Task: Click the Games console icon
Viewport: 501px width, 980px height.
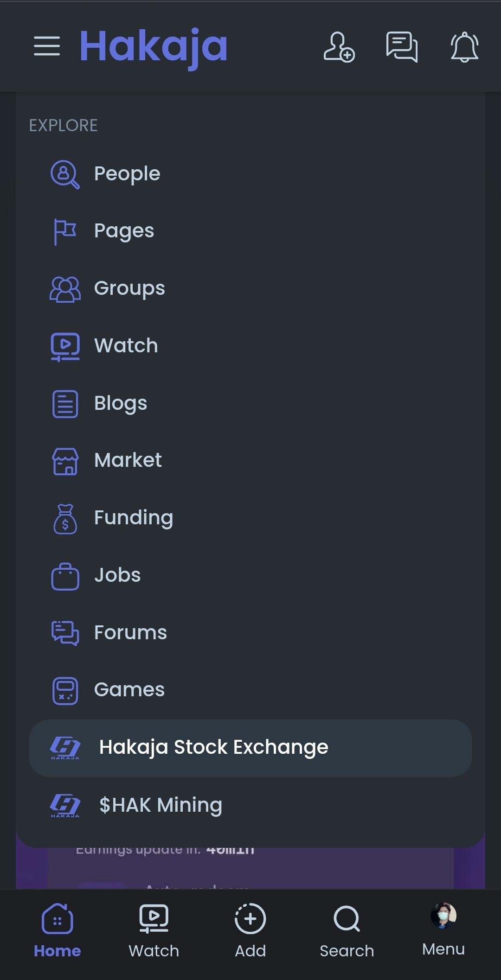Action: 65,691
